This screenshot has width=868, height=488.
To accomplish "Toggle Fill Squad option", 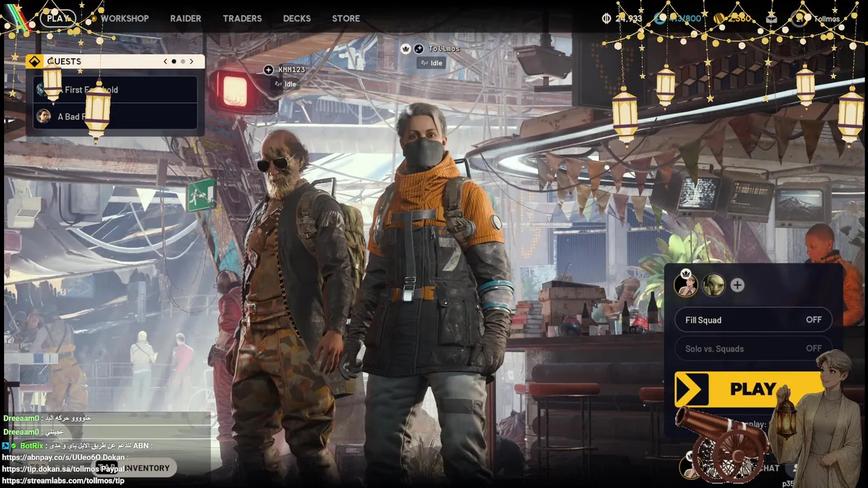I will coord(753,320).
